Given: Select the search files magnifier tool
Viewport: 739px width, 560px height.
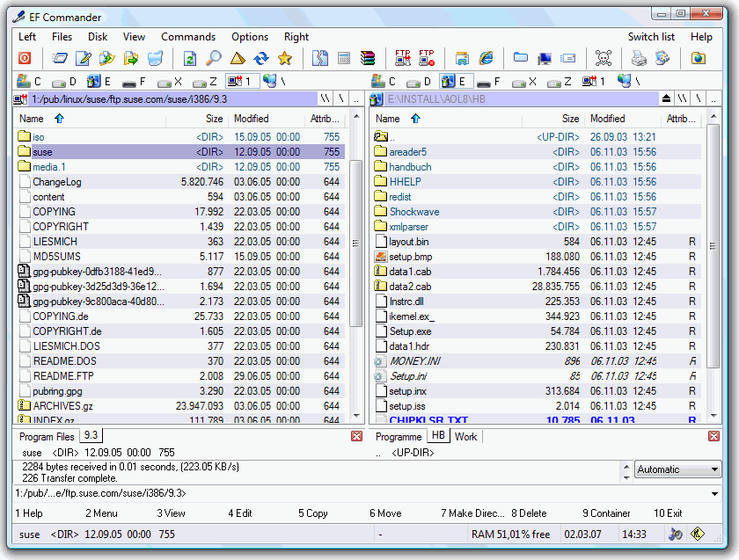Looking at the screenshot, I should point(214,58).
